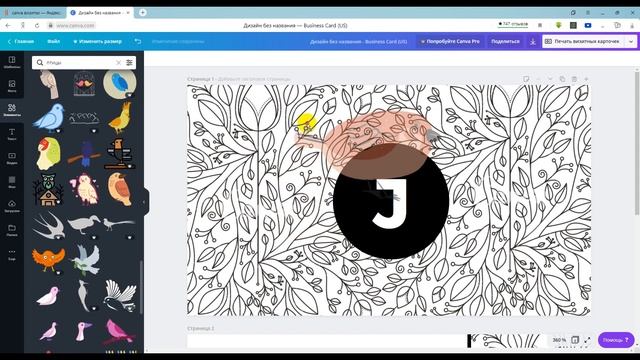Select the dove with olive branch graphic
The width and height of the screenshot is (640, 360).
tap(85, 260)
